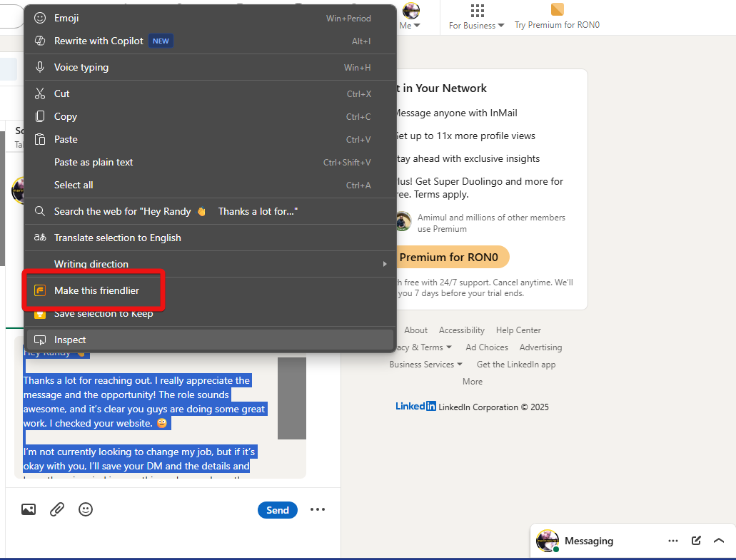This screenshot has width=736, height=560.
Task: Open more message options ellipsis
Action: (x=318, y=510)
